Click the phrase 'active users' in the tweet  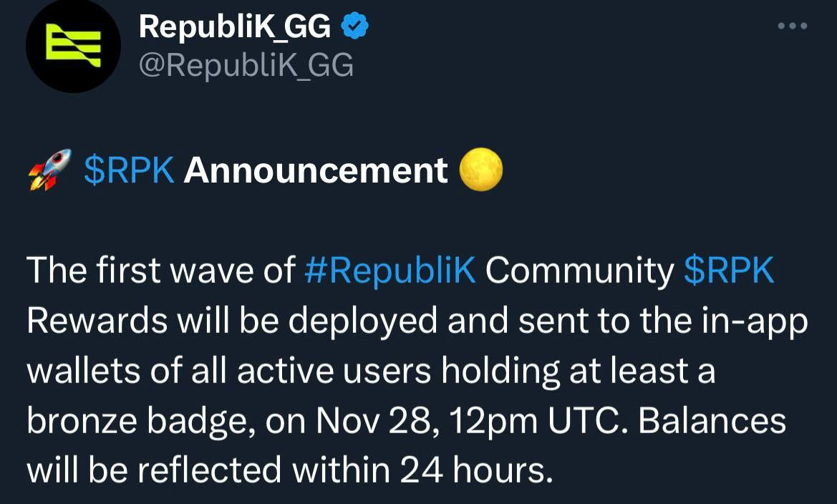[x=334, y=371]
